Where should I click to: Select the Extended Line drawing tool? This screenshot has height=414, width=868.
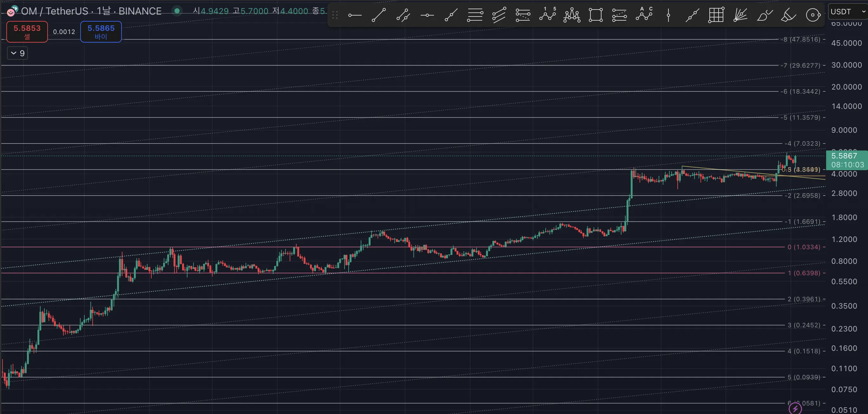[692, 15]
